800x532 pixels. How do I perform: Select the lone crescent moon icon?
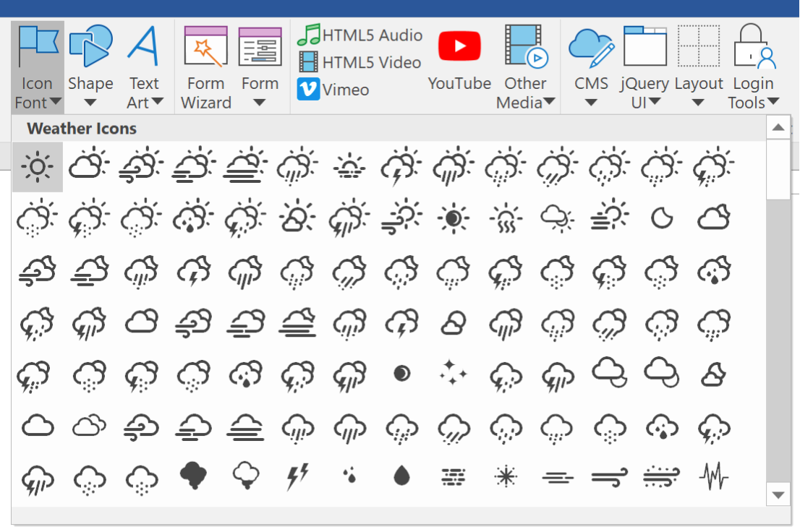pyautogui.click(x=662, y=218)
